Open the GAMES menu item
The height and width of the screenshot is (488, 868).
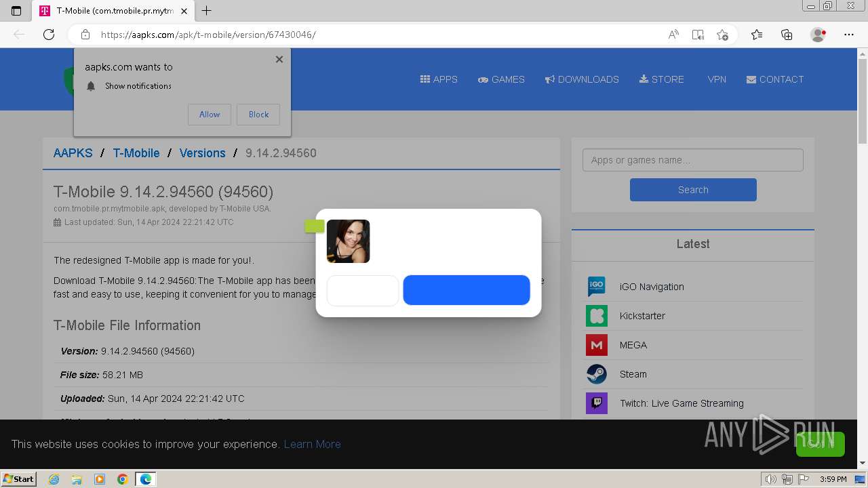point(501,79)
